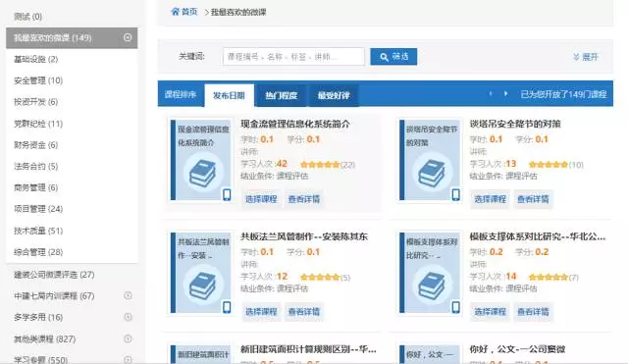Image resolution: width=628 pixels, height=364 pixels.
Task: Open 投资开发 (6) category
Action: point(36,102)
